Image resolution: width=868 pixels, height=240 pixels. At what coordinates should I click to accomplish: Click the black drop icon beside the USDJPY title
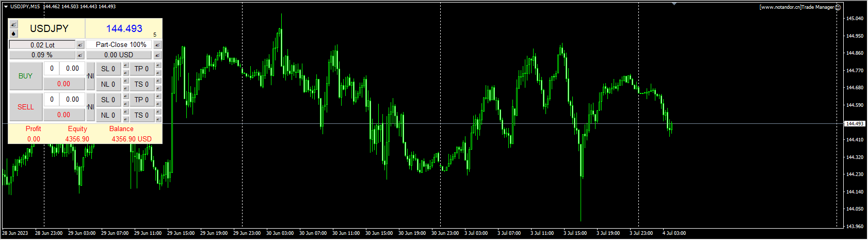coord(13,34)
